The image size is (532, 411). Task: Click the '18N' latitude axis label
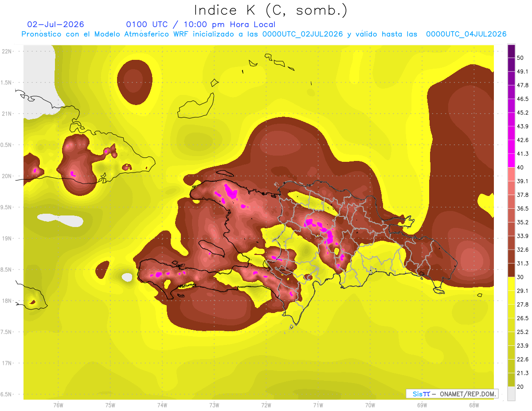click(7, 301)
